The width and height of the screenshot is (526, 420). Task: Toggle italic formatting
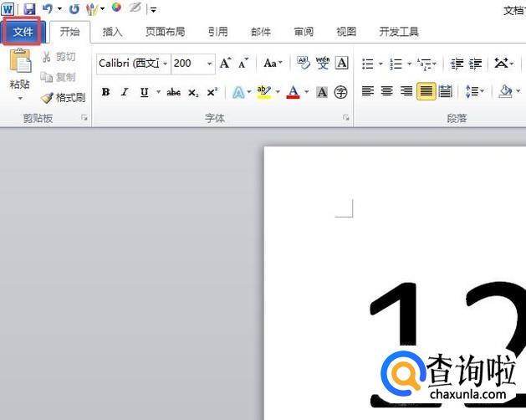pyautogui.click(x=125, y=92)
